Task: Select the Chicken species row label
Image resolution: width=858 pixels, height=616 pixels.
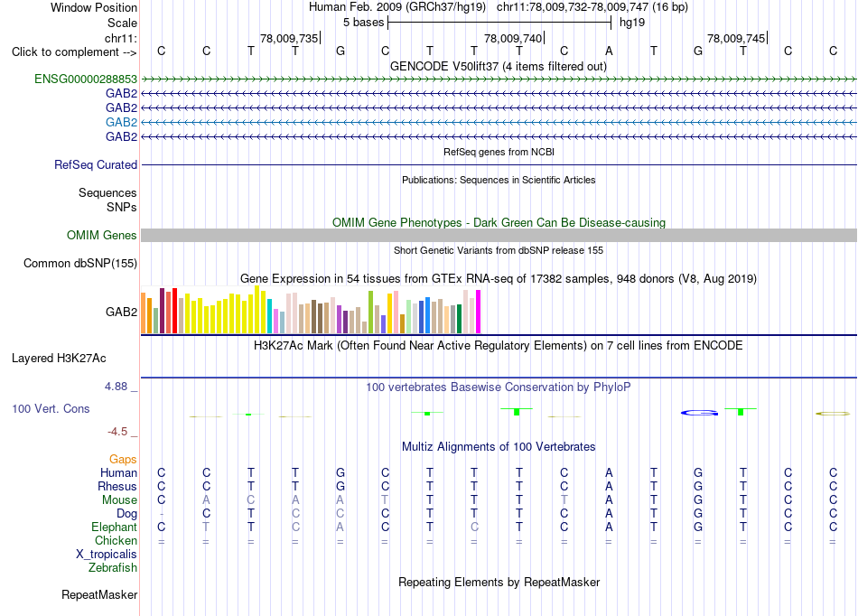Action: [116, 540]
